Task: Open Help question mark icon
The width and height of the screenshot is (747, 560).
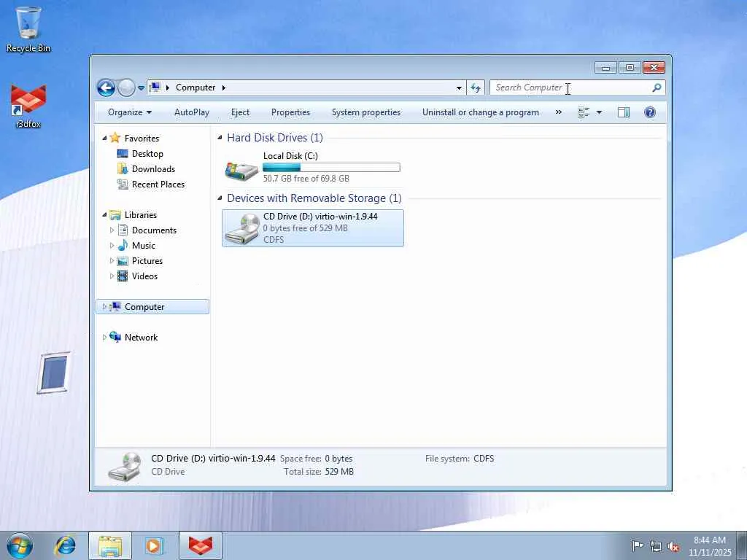Action: (x=650, y=112)
